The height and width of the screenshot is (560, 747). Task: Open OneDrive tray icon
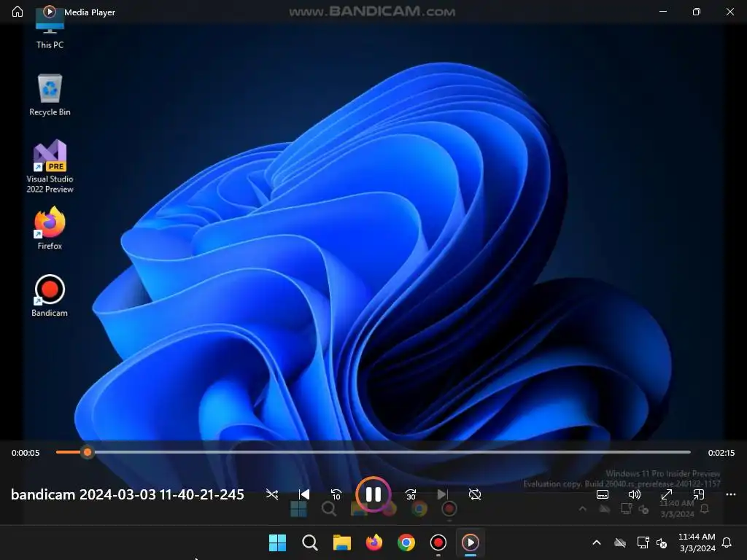[620, 542]
